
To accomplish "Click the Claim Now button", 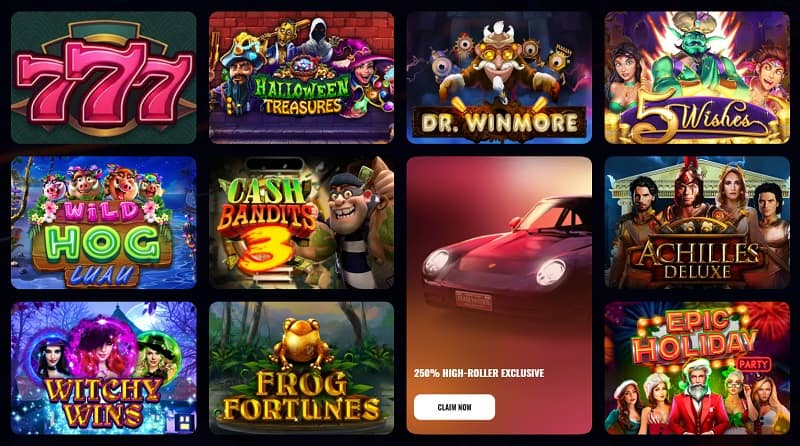I will [454, 407].
